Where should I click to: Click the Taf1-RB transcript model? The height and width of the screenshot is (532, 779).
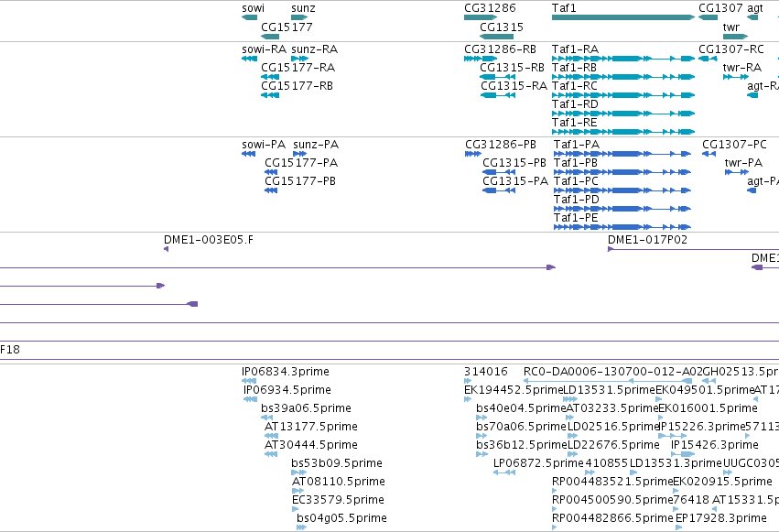[x=623, y=77]
